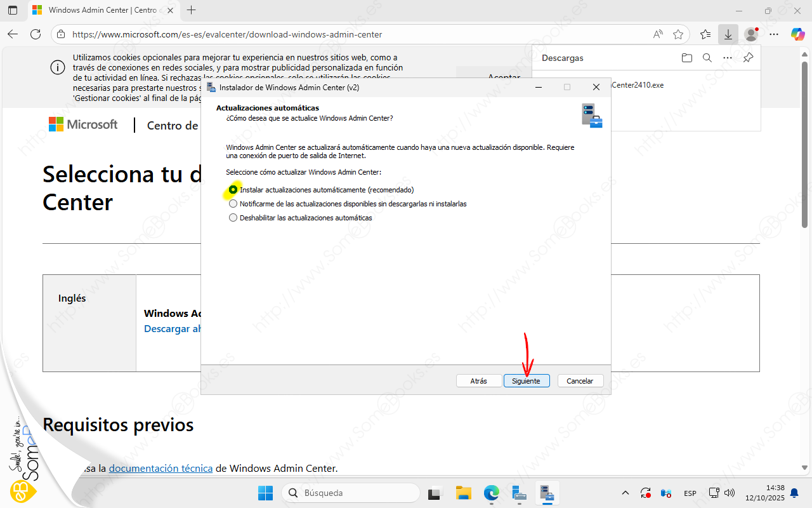Open new browser tab
Screen dimensions: 812x508
[192, 10]
